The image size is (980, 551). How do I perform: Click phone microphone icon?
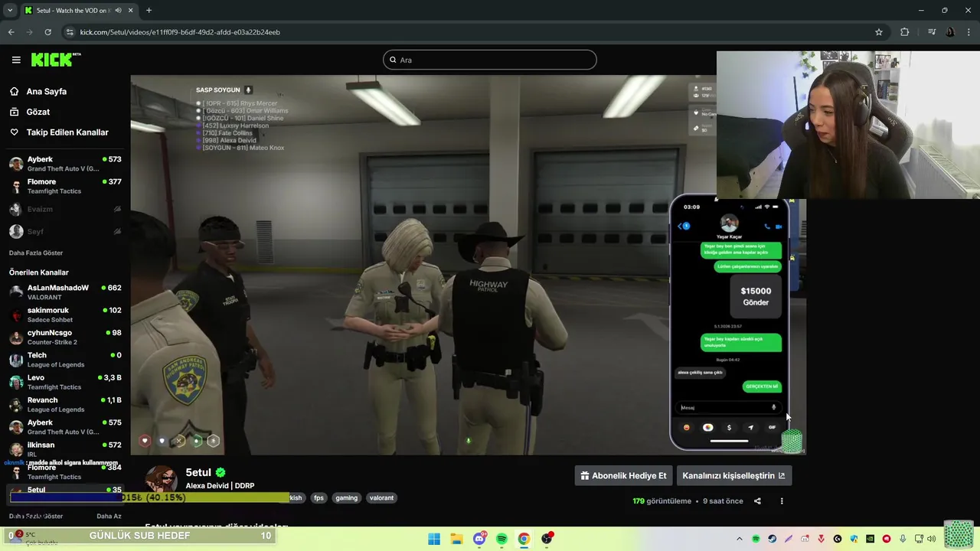pyautogui.click(x=774, y=407)
